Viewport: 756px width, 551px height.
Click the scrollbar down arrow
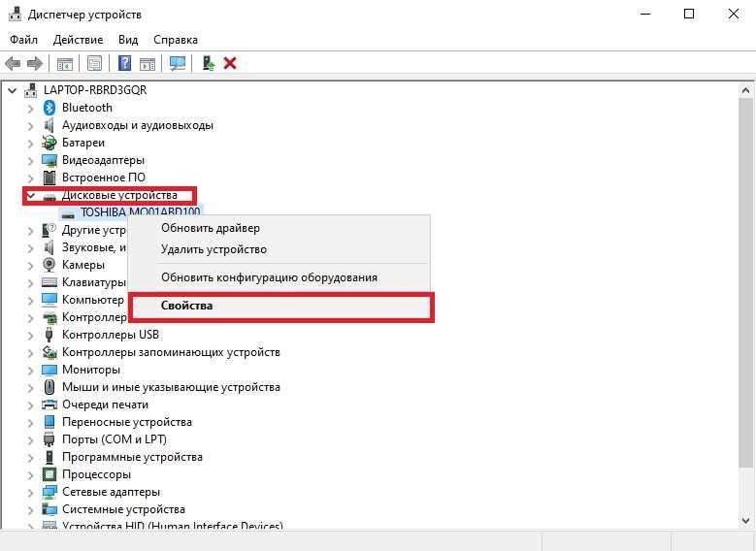coord(745,520)
